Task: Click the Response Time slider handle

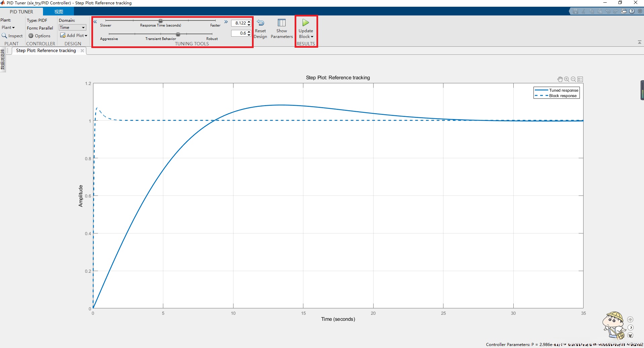Action: pos(161,21)
